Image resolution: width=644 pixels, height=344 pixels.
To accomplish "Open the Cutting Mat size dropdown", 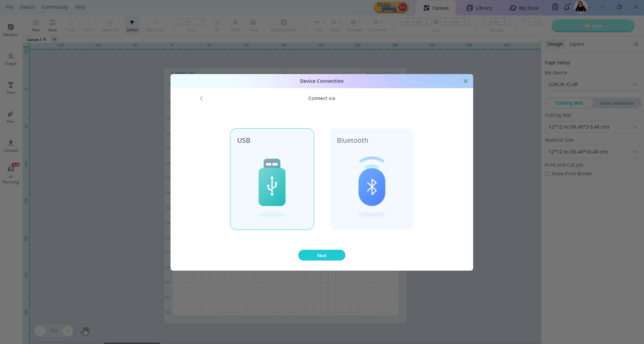I will [x=593, y=127].
